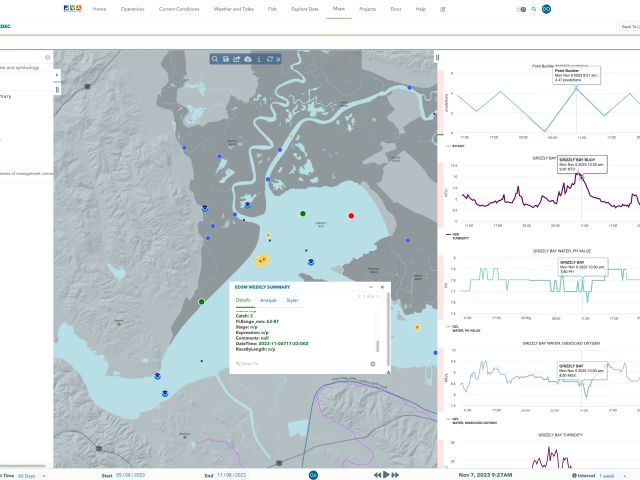
Task: Open the left panel settings gear
Action: tap(48, 58)
